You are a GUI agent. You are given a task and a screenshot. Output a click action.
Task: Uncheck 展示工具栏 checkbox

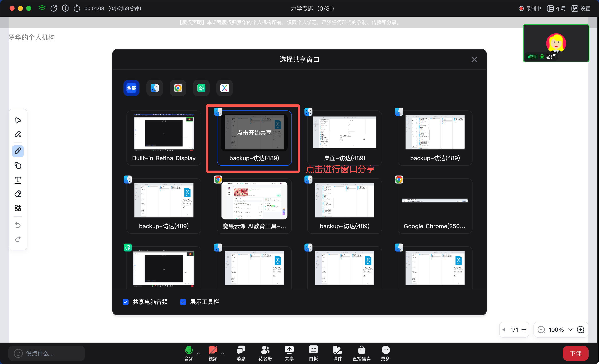tap(183, 302)
